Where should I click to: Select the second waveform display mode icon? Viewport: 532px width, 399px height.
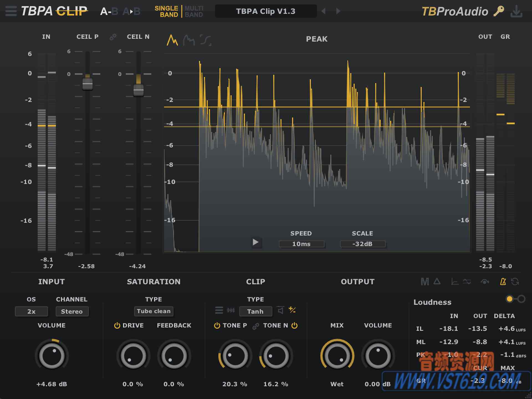click(x=189, y=40)
